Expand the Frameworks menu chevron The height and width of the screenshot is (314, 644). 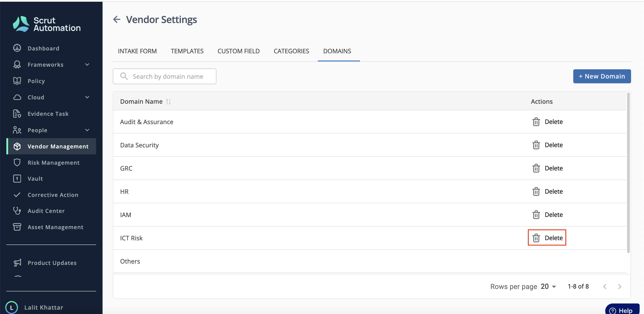[87, 64]
